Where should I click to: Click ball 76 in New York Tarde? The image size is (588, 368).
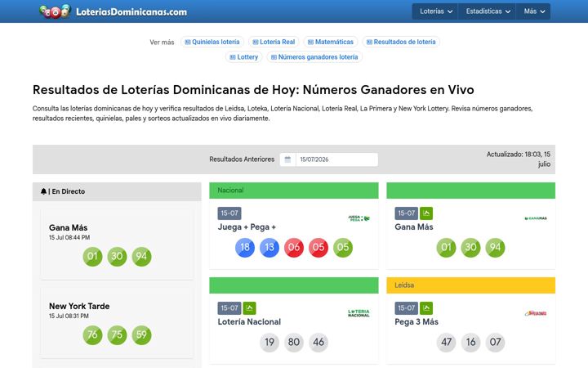pos(92,335)
